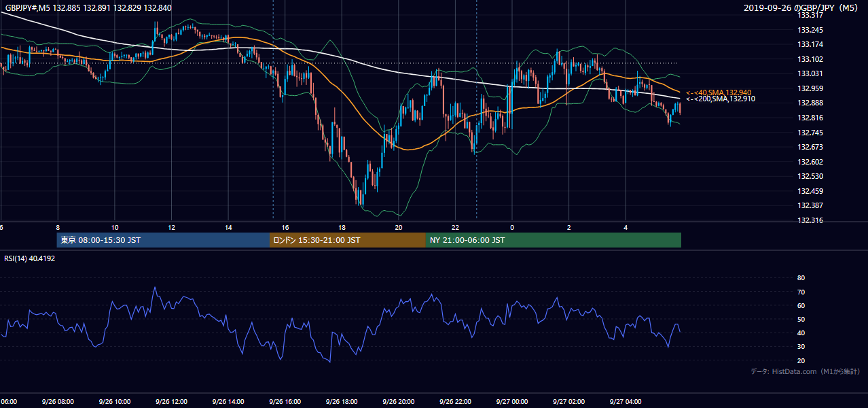Click hour label 20 under price chart
868x408 pixels.
pos(399,228)
